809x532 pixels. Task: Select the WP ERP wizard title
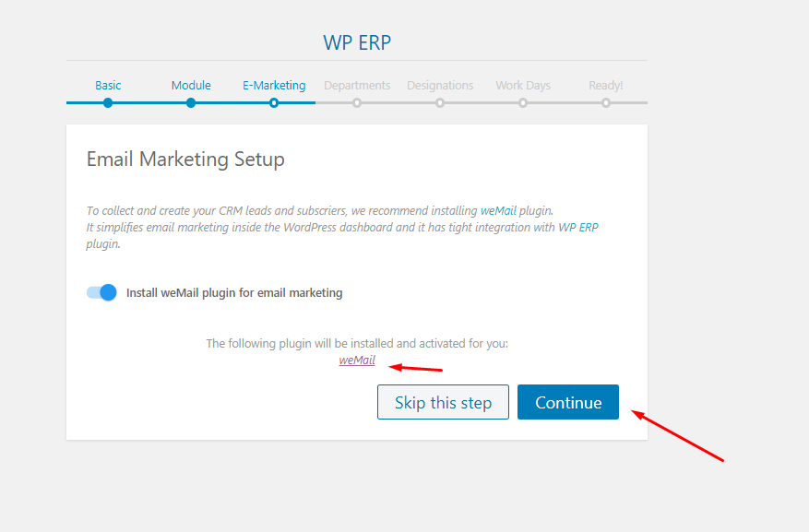(x=356, y=42)
